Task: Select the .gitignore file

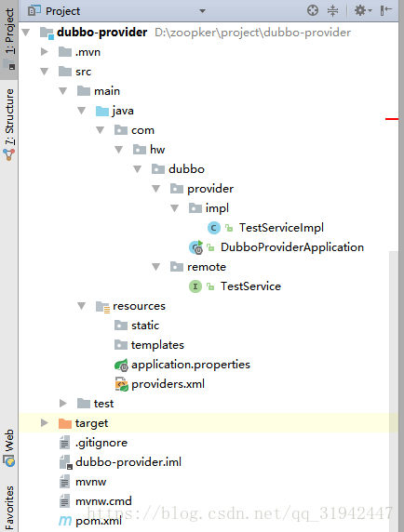Action: click(101, 443)
